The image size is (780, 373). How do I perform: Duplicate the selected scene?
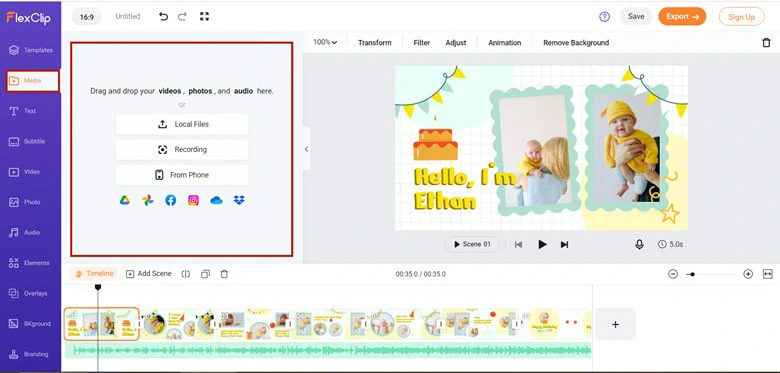pos(205,274)
